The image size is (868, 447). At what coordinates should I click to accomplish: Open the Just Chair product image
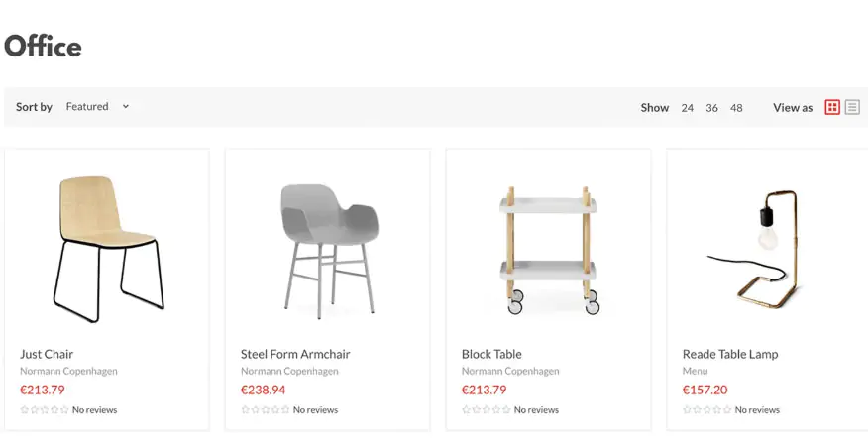(107, 247)
